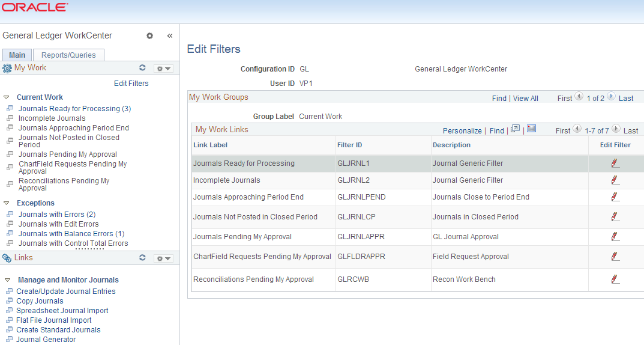This screenshot has height=345, width=644.
Task: Refresh the Links pagelet
Action: point(142,257)
